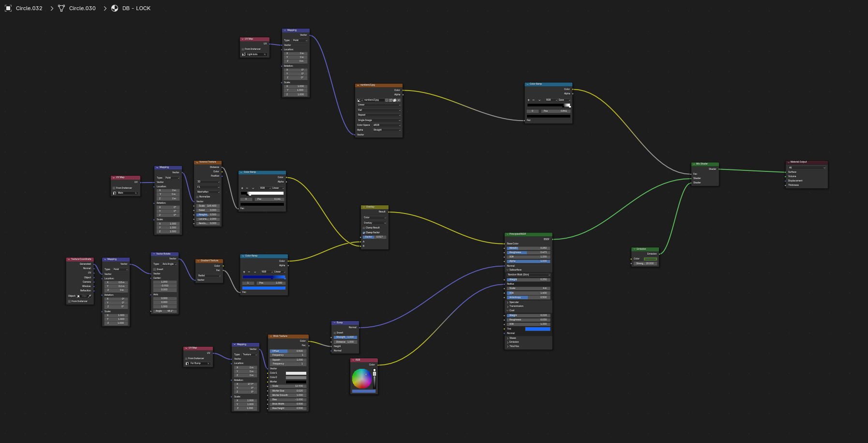868x443 pixels.
Task: Click the blue Coat Tint color swatch
Action: [538, 329]
